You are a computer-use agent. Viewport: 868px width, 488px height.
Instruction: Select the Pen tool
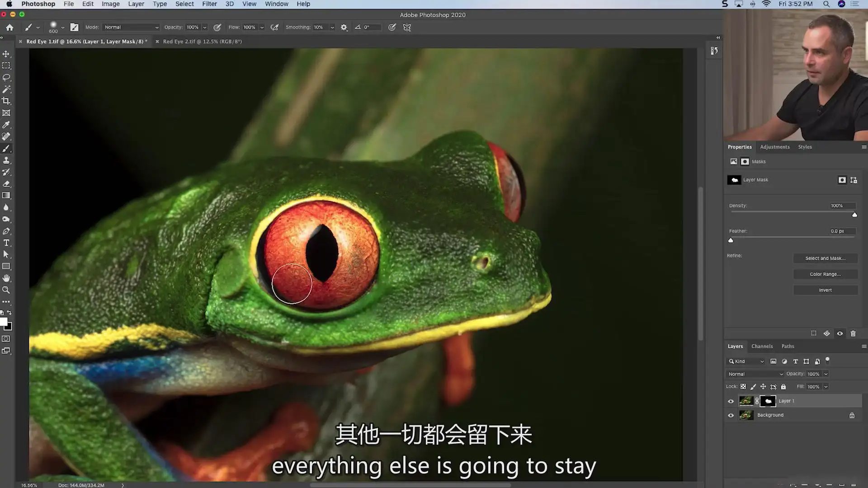(x=6, y=231)
